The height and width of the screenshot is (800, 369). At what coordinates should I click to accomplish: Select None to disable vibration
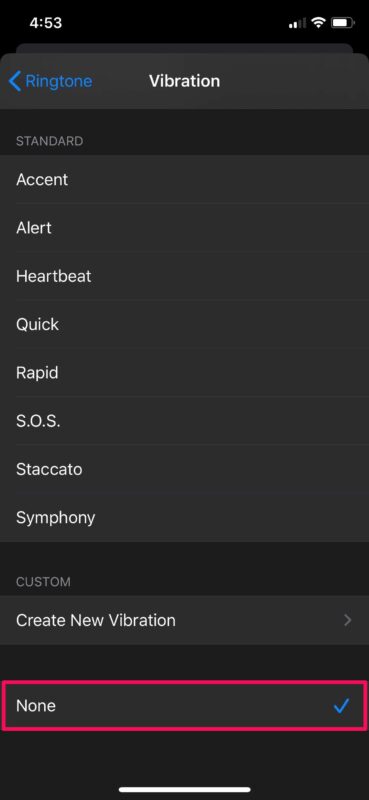coord(184,706)
